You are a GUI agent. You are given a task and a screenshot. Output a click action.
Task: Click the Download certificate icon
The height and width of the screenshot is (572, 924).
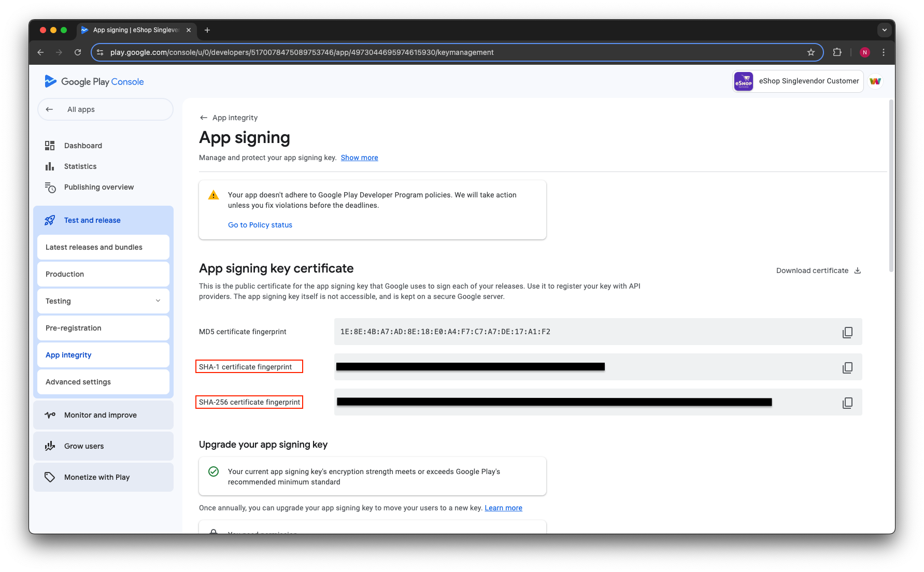[x=857, y=270]
